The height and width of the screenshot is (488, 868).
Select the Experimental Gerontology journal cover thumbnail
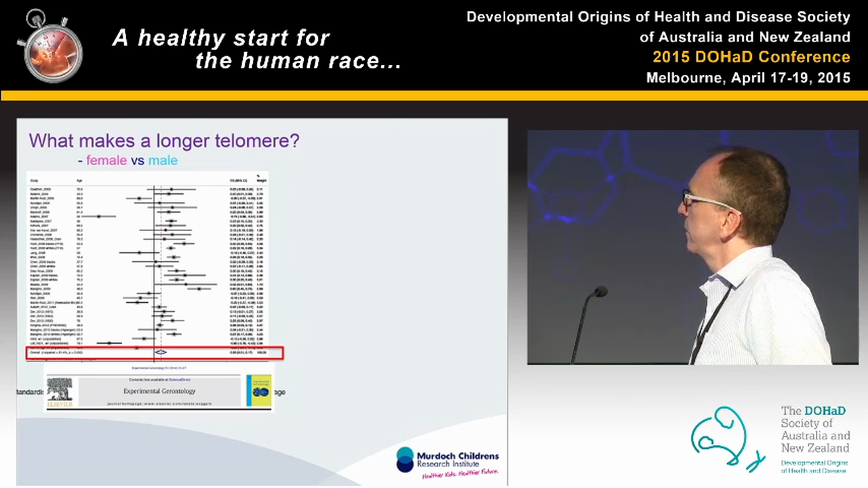tap(260, 391)
